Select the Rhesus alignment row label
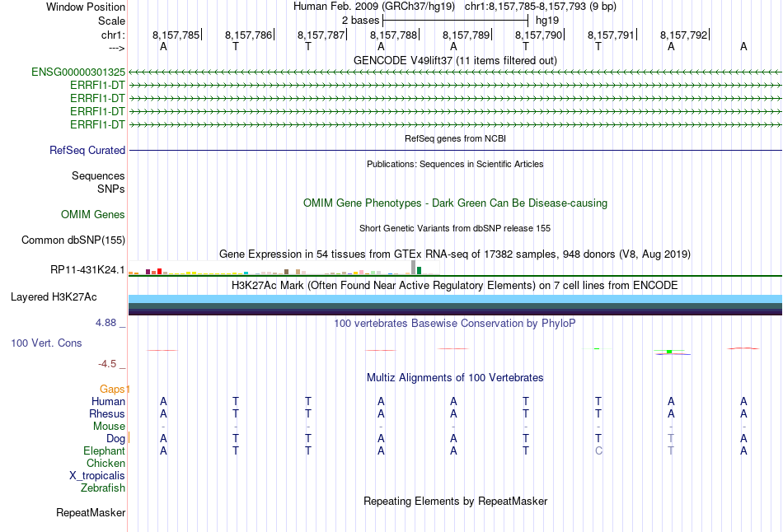Viewport: 783px width, 532px height. (107, 413)
